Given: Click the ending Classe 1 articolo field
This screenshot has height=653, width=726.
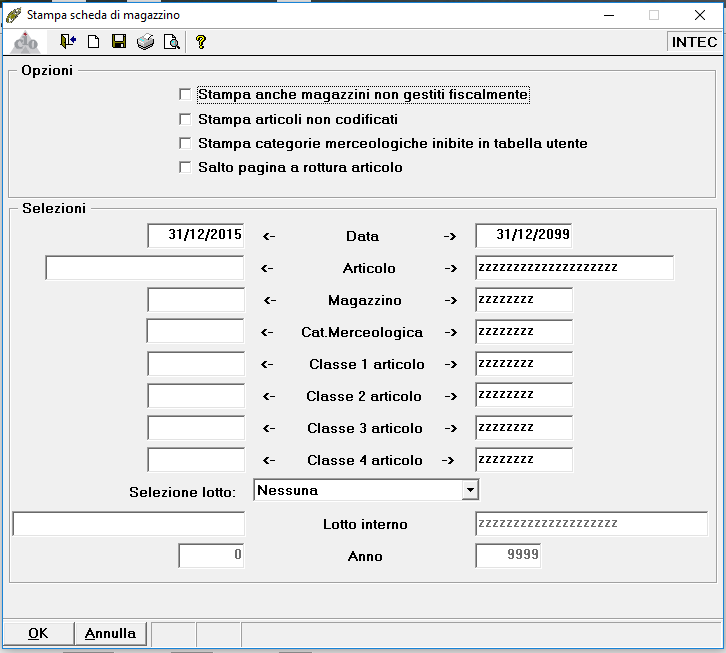Looking at the screenshot, I should pos(524,364).
